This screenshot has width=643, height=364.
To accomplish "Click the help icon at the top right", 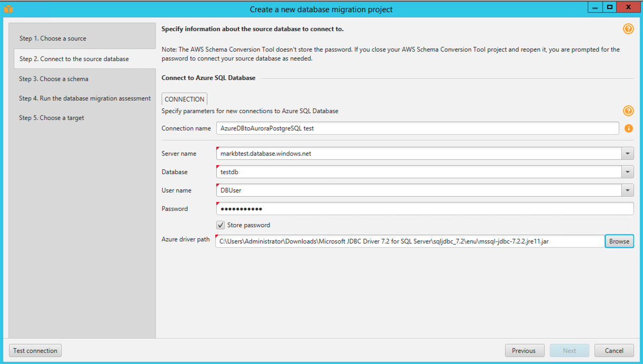I will (628, 29).
